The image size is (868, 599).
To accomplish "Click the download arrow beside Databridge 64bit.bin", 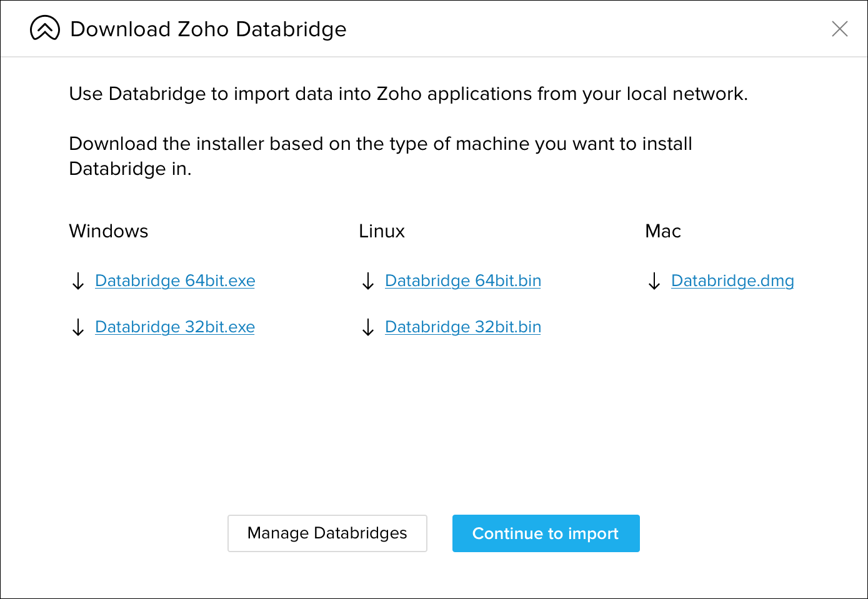I will click(x=367, y=281).
